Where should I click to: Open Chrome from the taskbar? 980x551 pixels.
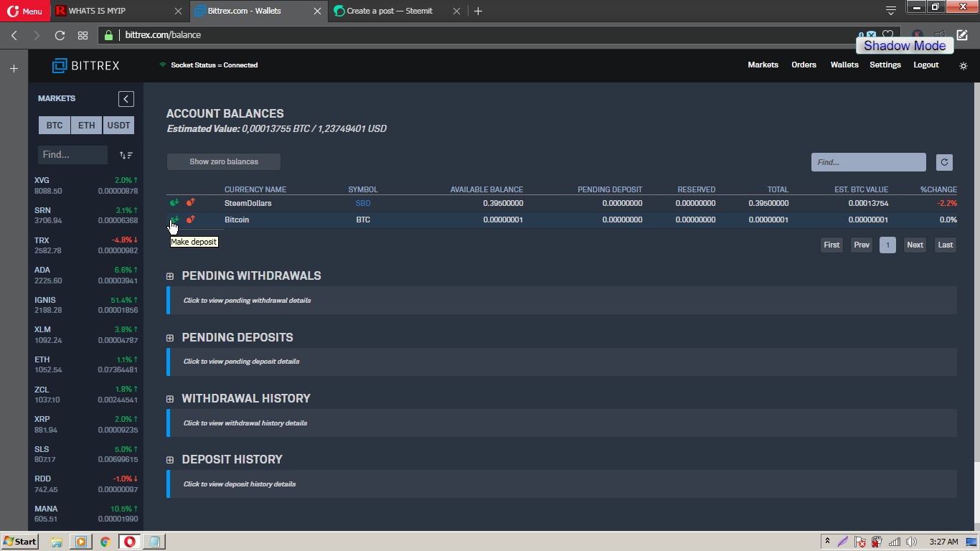point(105,542)
